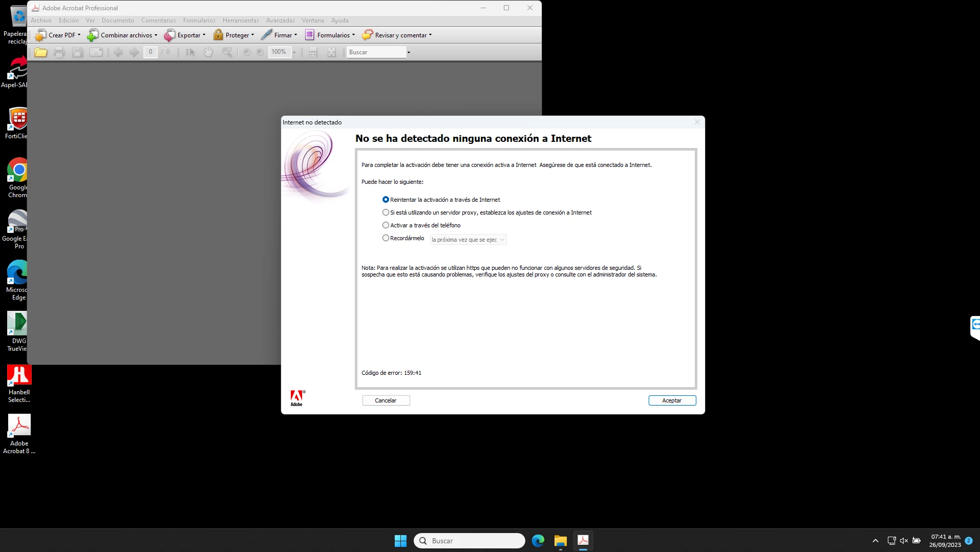
Task: Click the email envelope icon
Action: (96, 52)
